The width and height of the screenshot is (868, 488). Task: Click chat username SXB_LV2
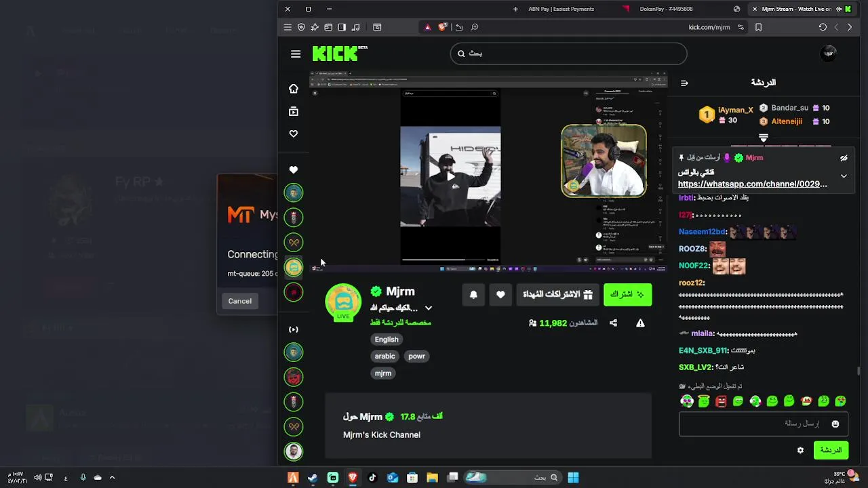point(695,367)
